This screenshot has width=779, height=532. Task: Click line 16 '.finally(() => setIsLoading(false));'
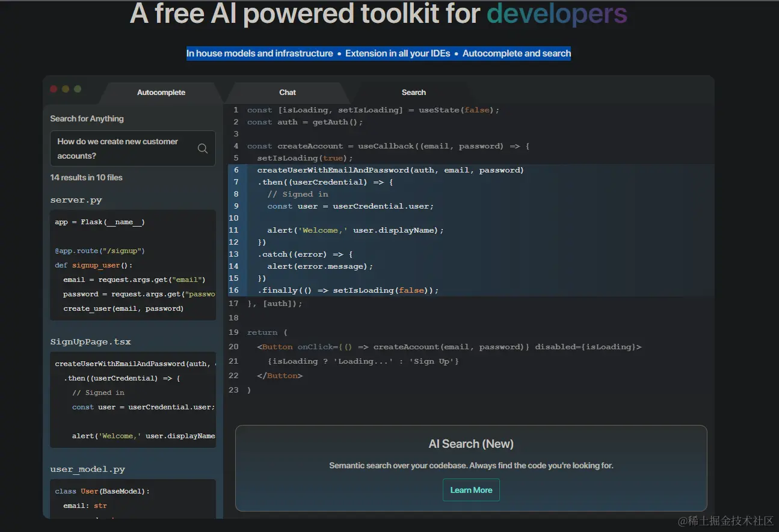[x=348, y=290]
